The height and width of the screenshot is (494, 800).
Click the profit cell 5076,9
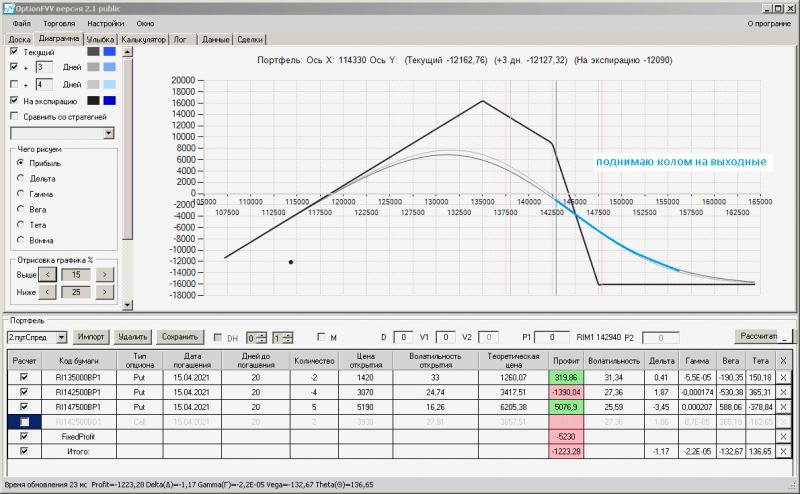(566, 407)
